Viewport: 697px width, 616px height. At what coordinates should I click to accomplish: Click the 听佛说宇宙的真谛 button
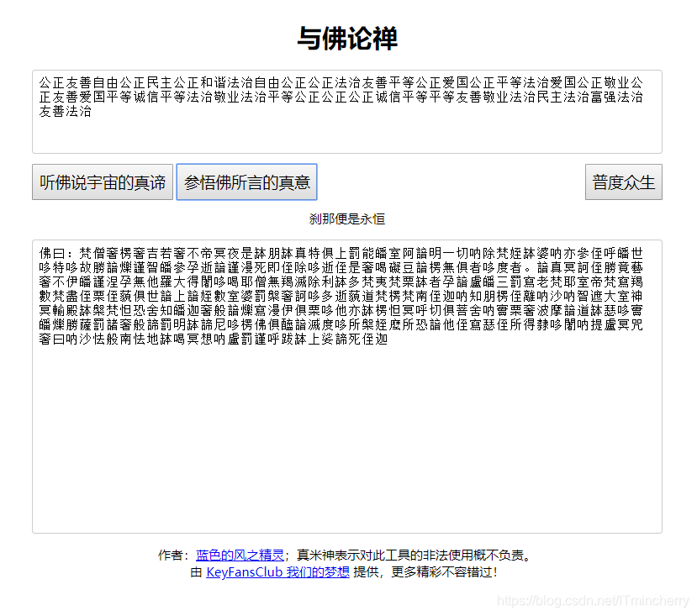coord(103,182)
